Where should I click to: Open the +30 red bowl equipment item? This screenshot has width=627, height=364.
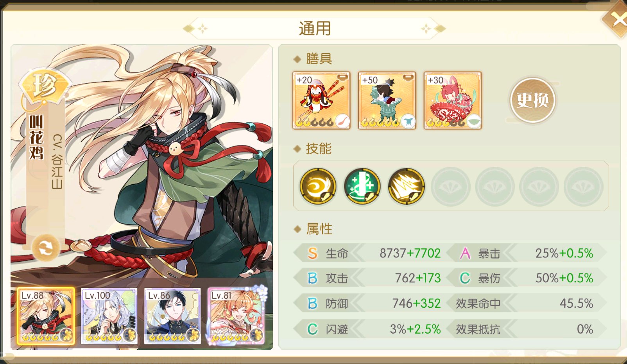click(453, 100)
